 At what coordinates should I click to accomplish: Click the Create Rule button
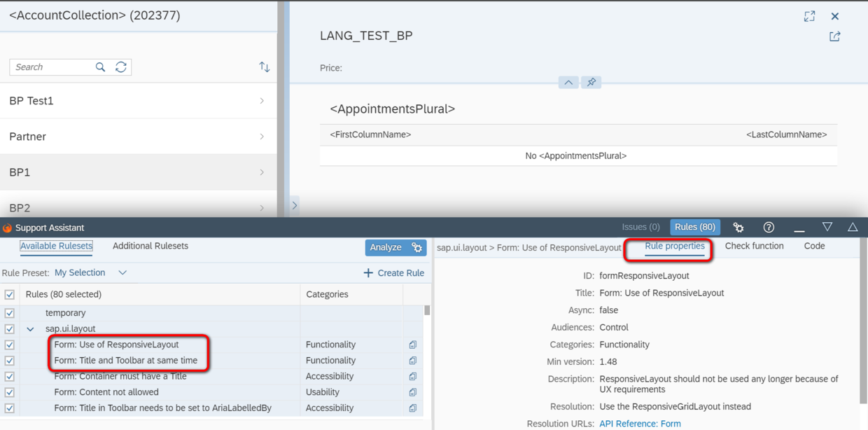pos(394,272)
